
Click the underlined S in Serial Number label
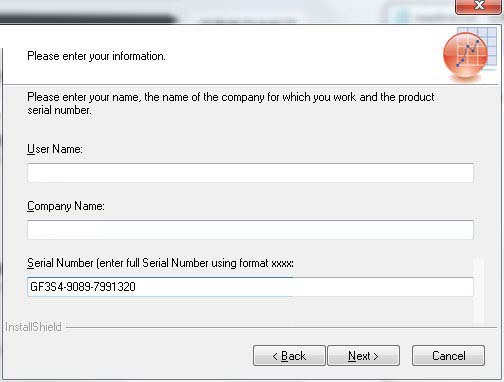pos(30,263)
